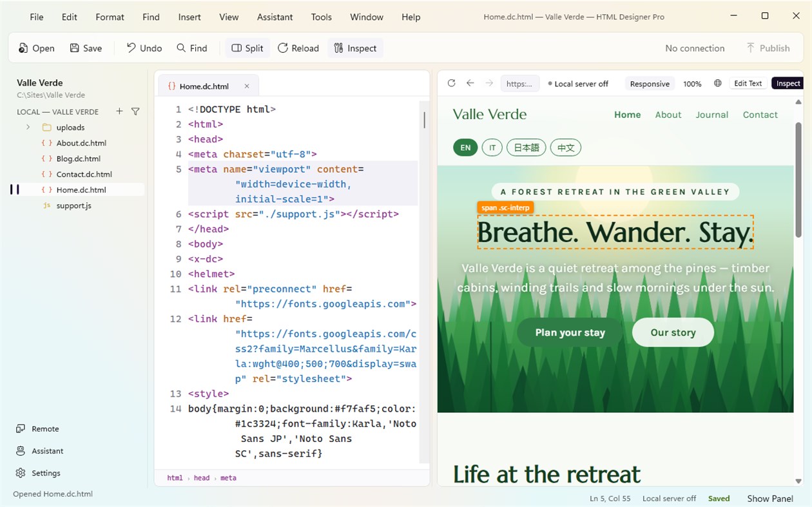
Task: Open the 100% zoom level selector
Action: [x=692, y=84]
